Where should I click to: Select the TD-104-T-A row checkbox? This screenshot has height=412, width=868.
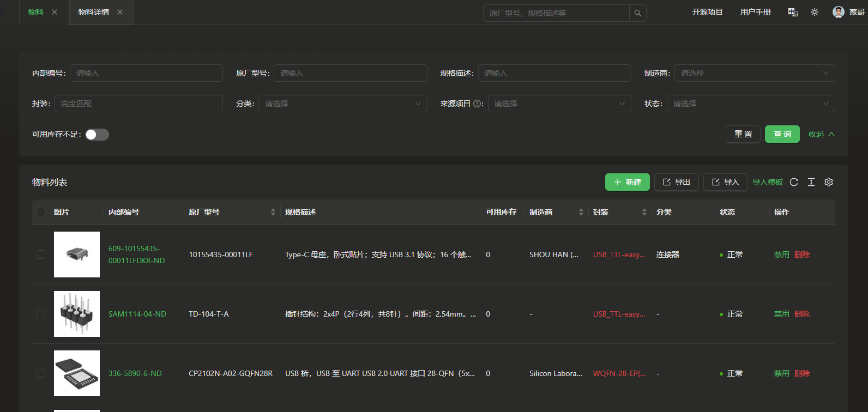pyautogui.click(x=41, y=314)
